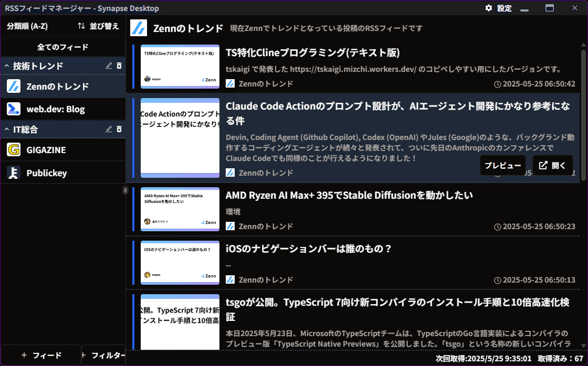Open the 並び替え sort options

click(x=98, y=26)
